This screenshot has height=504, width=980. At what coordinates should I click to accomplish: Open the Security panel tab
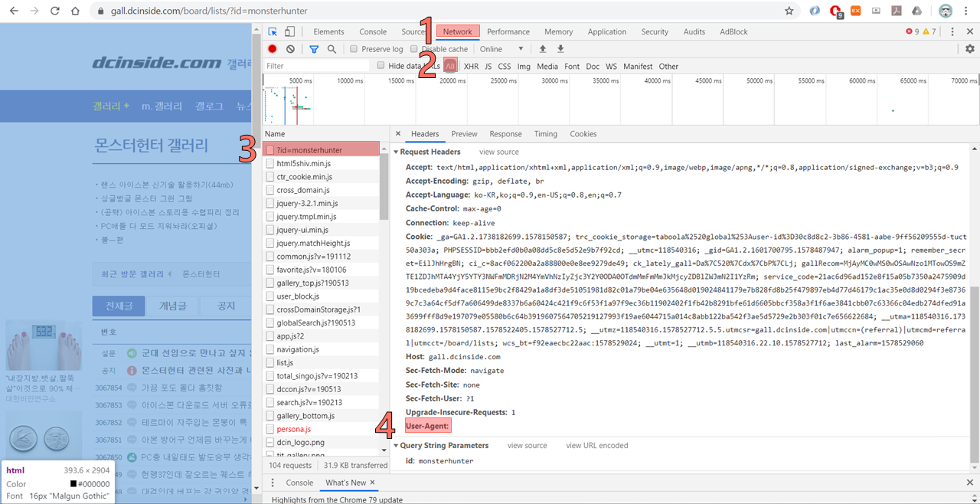click(655, 31)
